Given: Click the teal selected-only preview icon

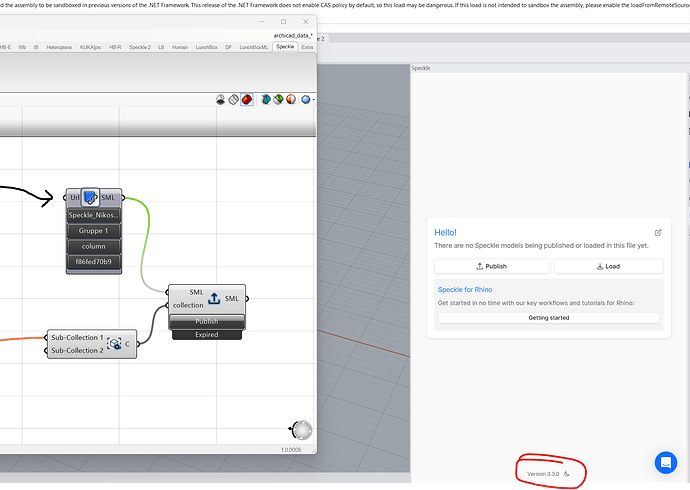Looking at the screenshot, I should coord(266,100).
